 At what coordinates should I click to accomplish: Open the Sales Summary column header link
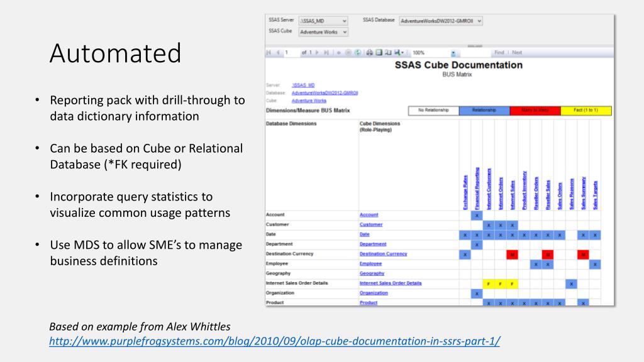[583, 194]
